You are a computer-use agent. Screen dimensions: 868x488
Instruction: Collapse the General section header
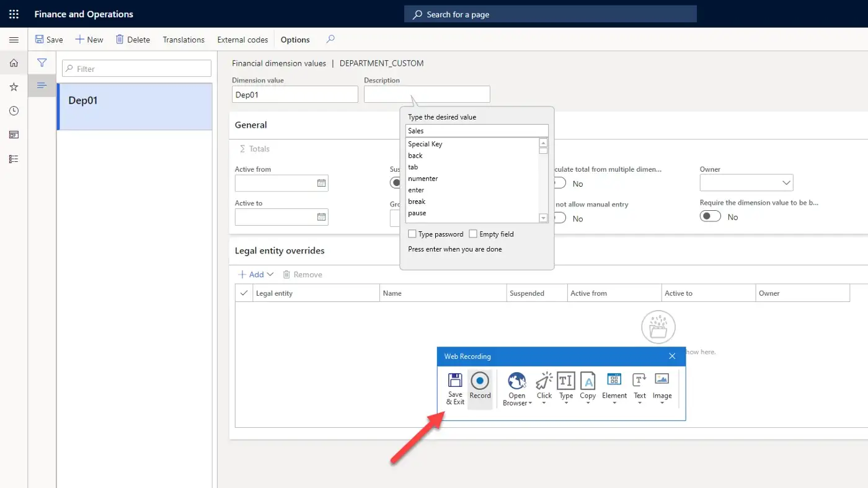coord(251,125)
